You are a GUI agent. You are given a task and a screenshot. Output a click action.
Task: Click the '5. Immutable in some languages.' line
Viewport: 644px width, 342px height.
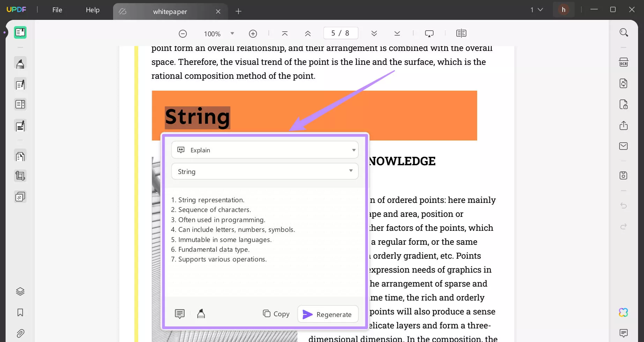221,240
